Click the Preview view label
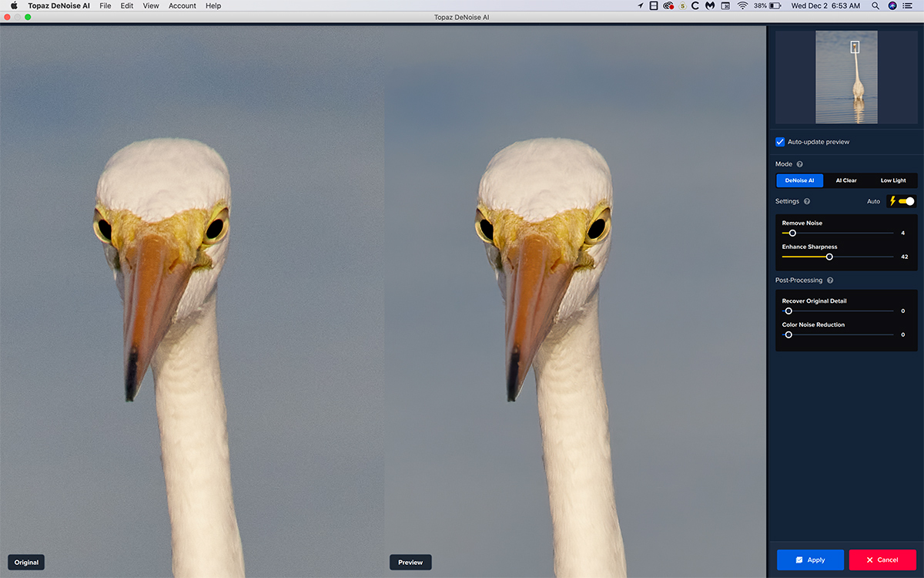 click(x=410, y=563)
